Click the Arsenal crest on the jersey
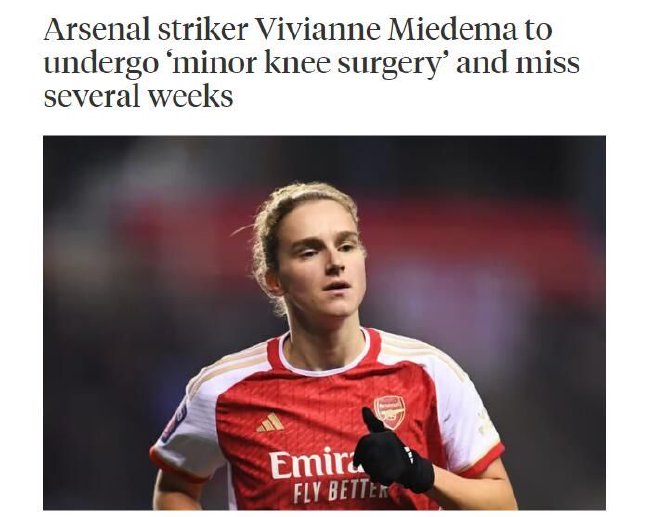The width and height of the screenshot is (650, 517). pyautogui.click(x=389, y=411)
